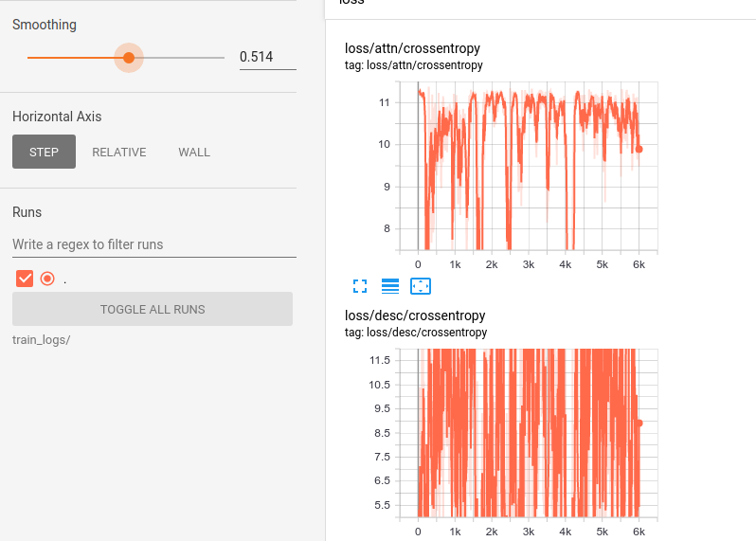Click the loss/desc/crossentropy title
Viewport: 756px width, 541px height.
coord(415,316)
